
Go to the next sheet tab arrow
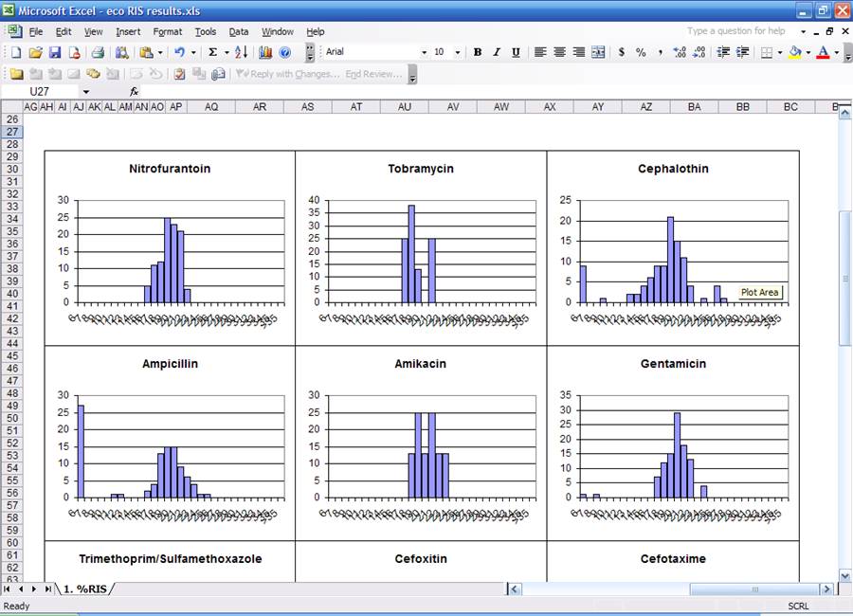[34, 589]
